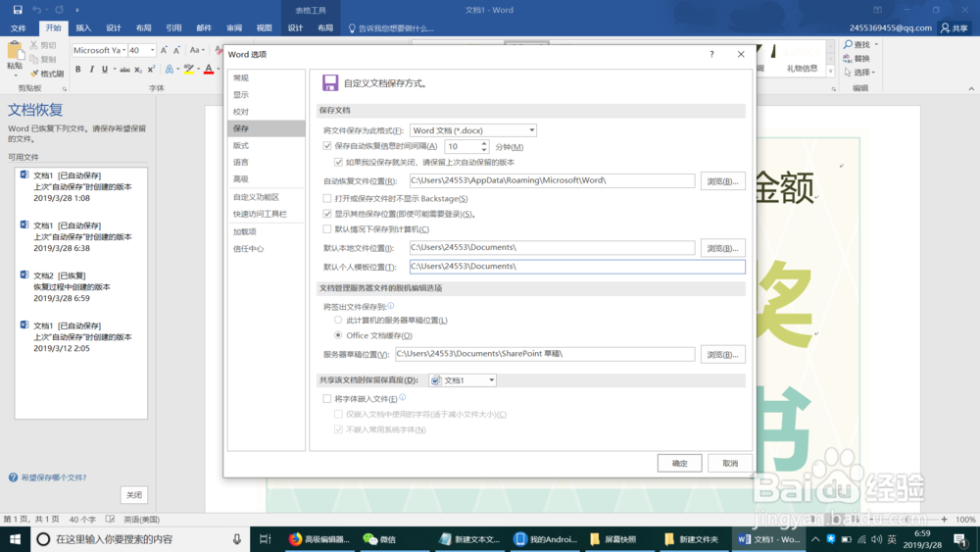Click the Find (查找) magnifier icon
This screenshot has width=980, height=552.
[x=848, y=44]
